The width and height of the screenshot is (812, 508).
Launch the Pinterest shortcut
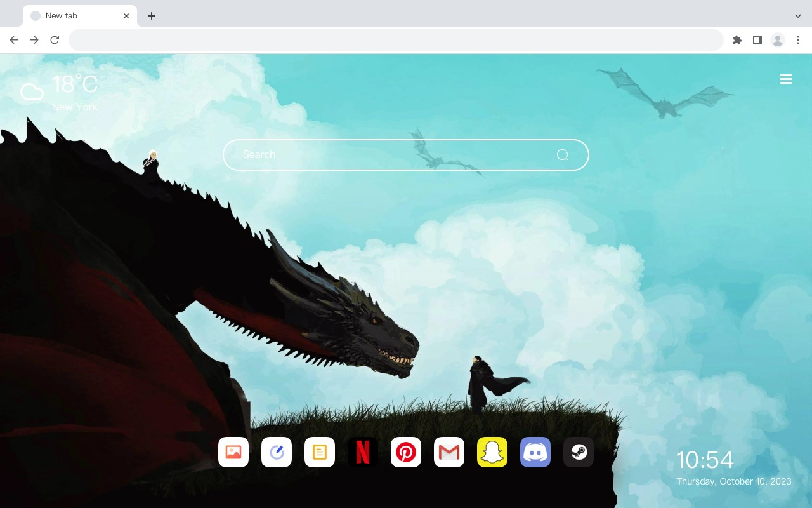click(406, 452)
